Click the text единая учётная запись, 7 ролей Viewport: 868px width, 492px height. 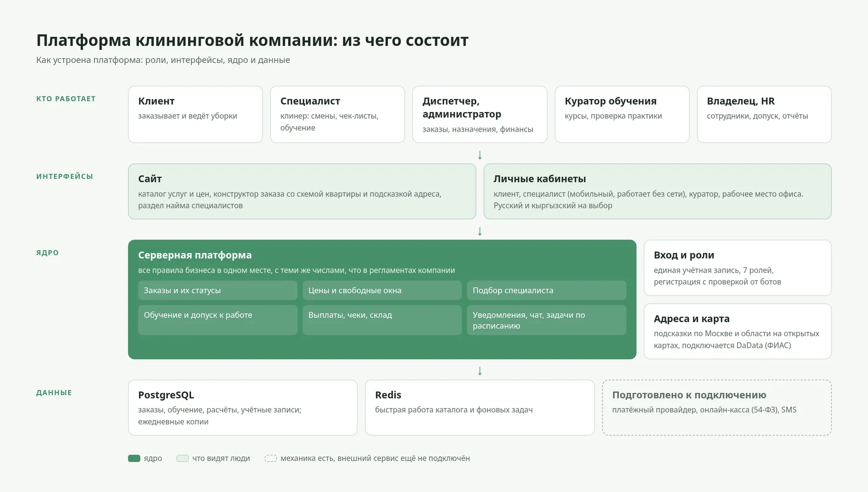(714, 270)
